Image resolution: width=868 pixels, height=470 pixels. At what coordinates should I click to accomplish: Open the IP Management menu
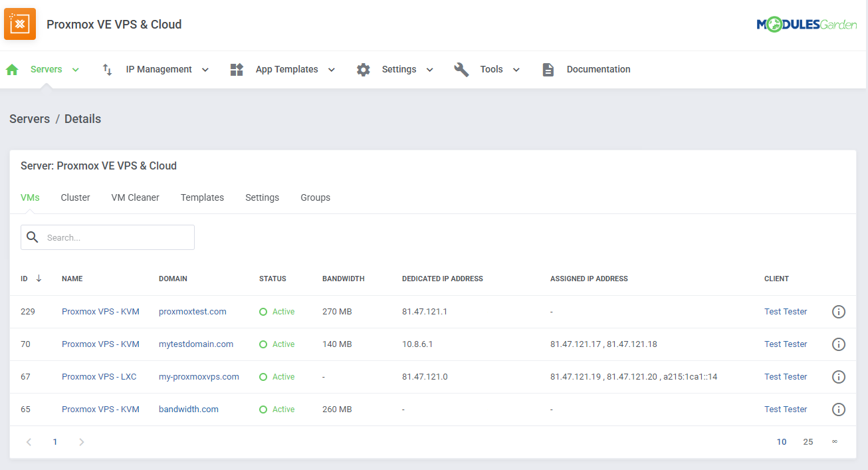159,69
